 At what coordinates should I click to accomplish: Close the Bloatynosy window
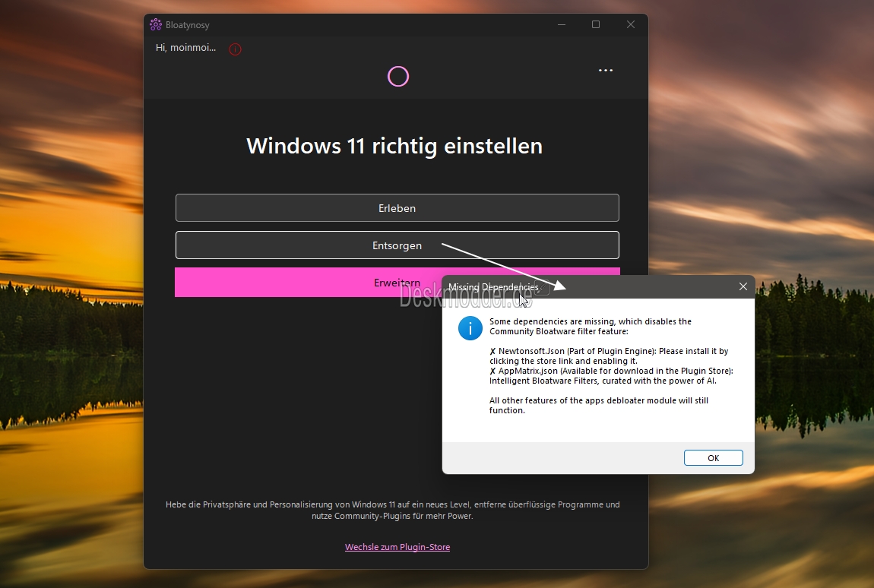(x=630, y=24)
